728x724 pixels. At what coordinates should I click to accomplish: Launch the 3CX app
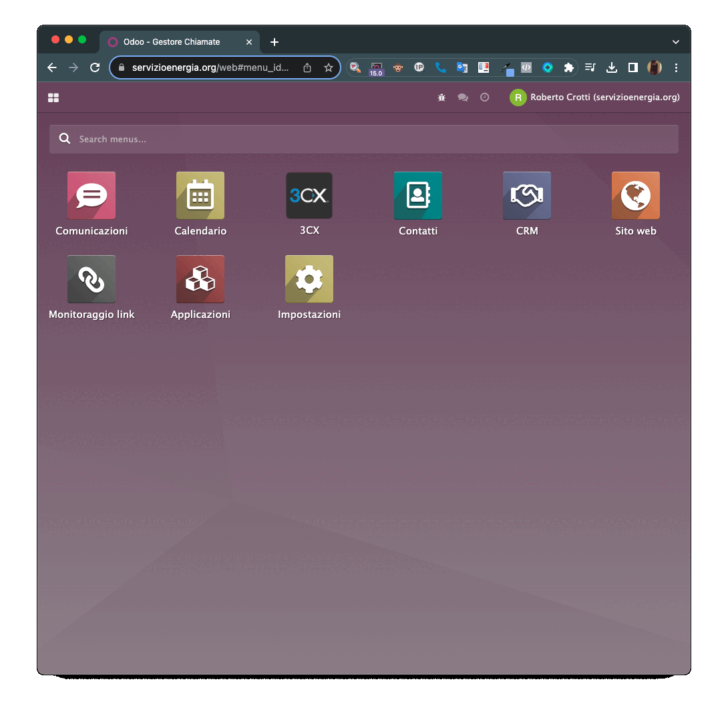click(x=309, y=196)
